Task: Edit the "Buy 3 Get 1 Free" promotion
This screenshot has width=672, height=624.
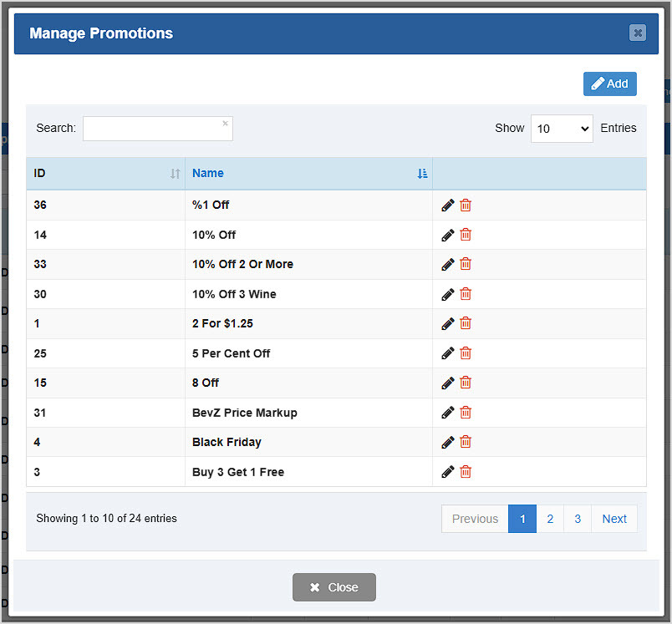Action: pos(447,471)
